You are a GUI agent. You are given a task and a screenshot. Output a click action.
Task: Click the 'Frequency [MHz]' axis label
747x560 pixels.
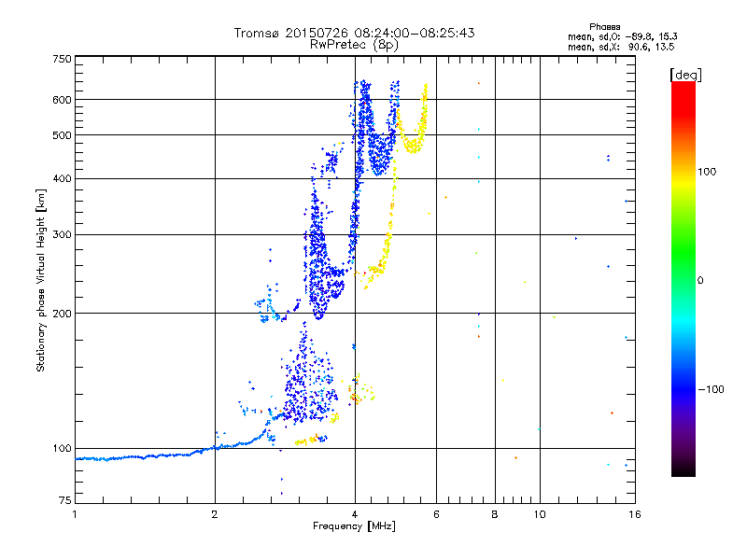[354, 526]
